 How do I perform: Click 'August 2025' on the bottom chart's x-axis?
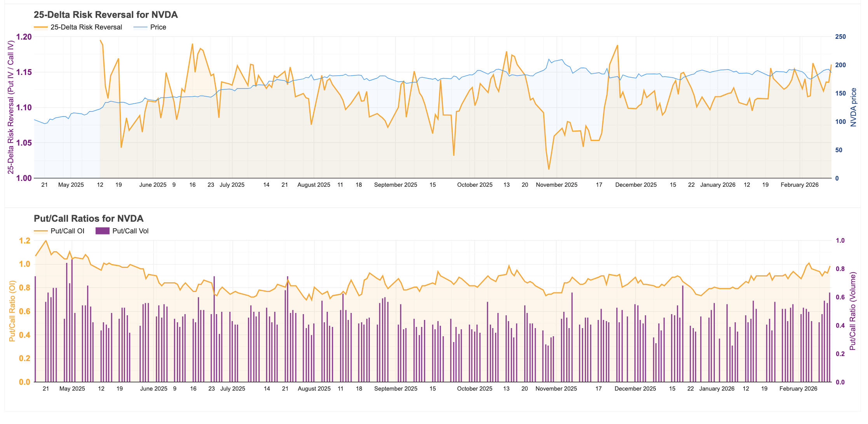(314, 389)
